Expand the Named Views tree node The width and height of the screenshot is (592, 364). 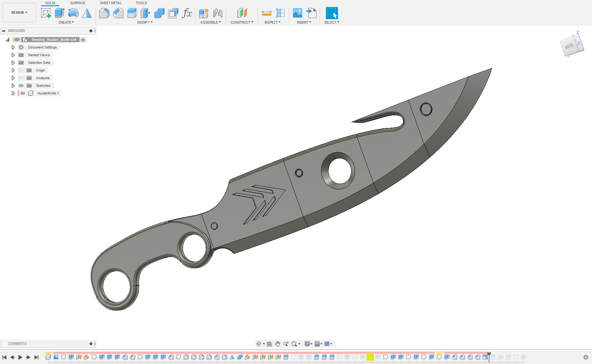click(x=13, y=55)
